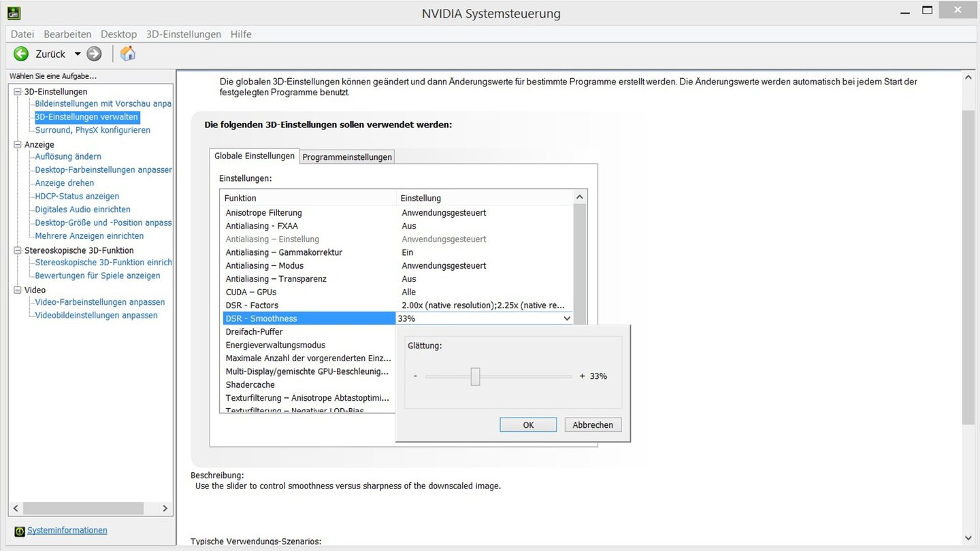Open Bildeinstellungen mit Vorschau anpassen
Image resolution: width=980 pixels, height=551 pixels.
pos(103,103)
